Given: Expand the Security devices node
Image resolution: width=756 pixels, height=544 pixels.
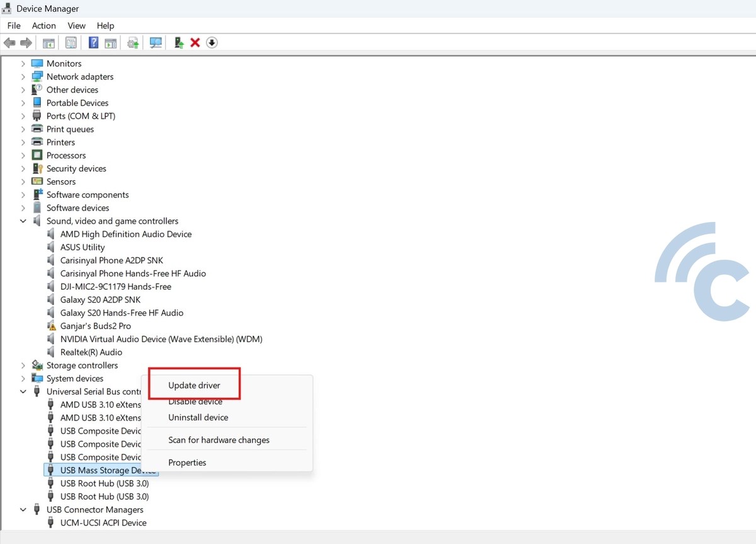Looking at the screenshot, I should point(23,169).
